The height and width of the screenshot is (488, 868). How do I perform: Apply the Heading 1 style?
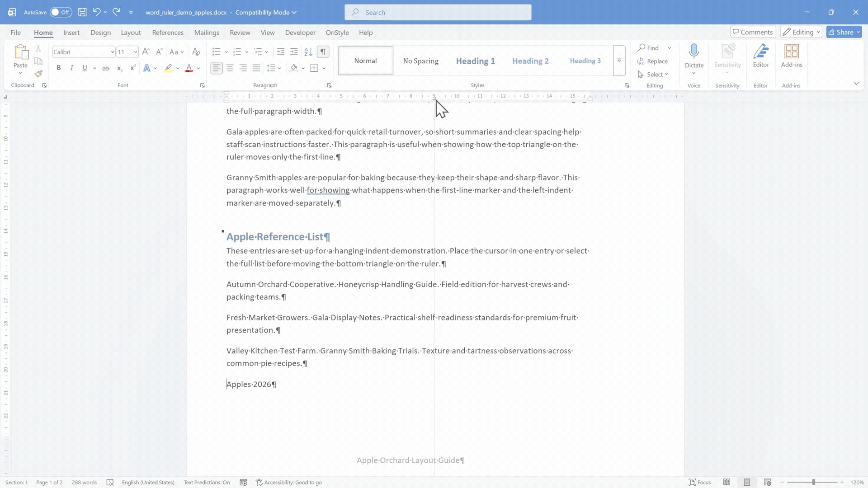point(476,61)
